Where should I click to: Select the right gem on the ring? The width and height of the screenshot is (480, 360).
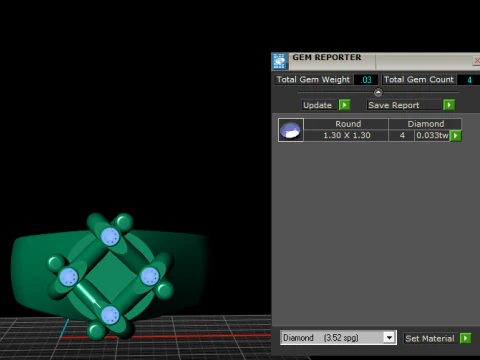(150, 276)
